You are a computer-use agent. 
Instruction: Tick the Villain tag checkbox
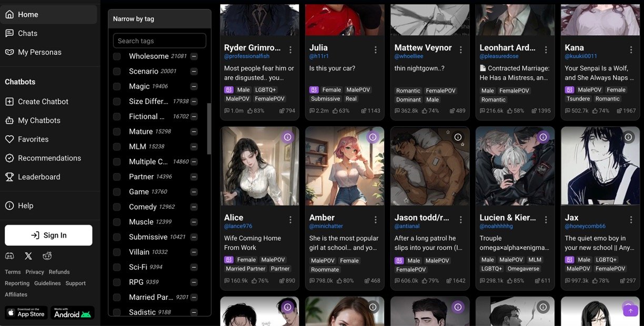click(117, 252)
